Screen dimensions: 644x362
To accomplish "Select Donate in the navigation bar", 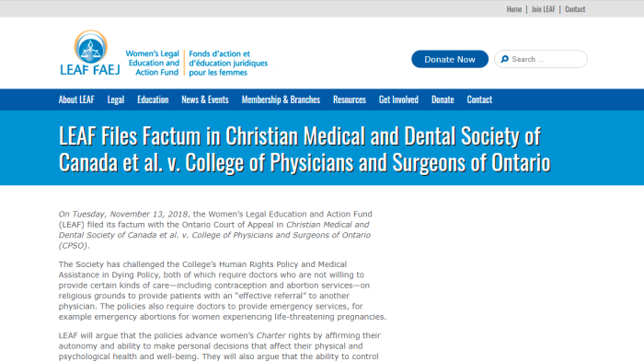I will click(x=443, y=99).
